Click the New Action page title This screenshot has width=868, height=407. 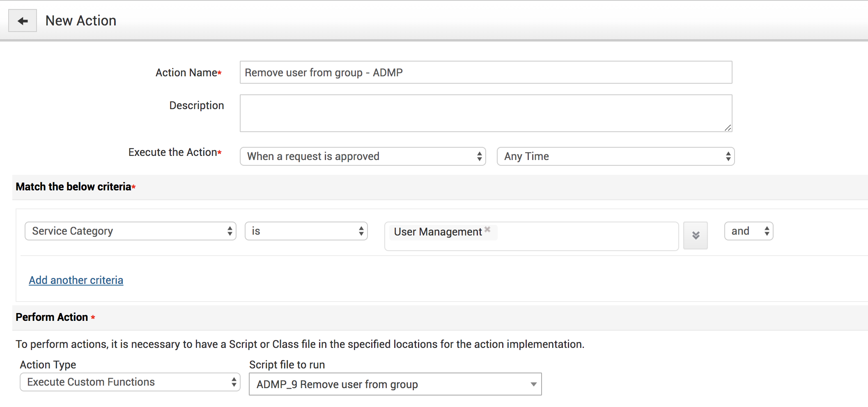click(81, 21)
